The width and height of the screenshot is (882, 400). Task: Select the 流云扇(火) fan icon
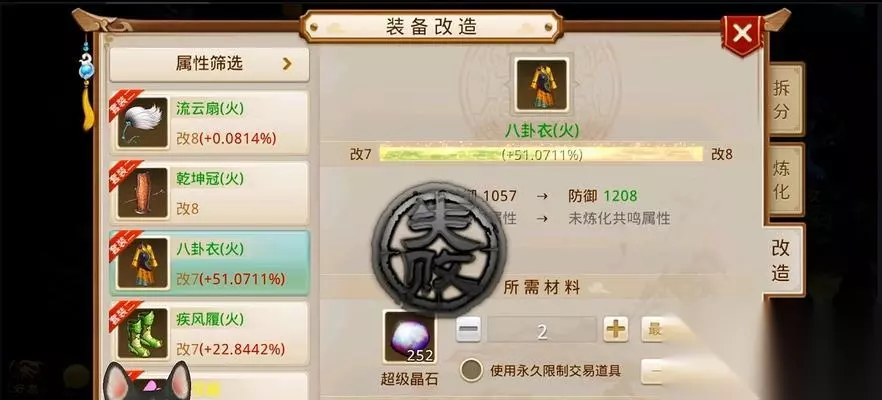[x=142, y=123]
